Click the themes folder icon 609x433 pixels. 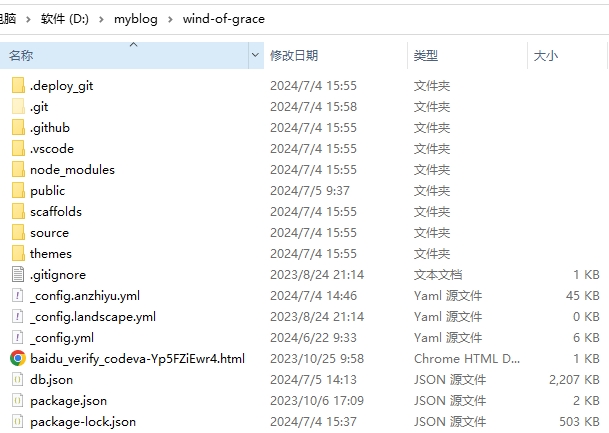[18, 254]
